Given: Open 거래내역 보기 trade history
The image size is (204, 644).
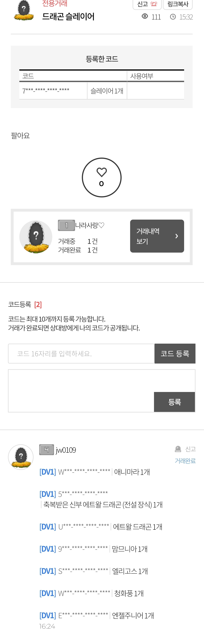Looking at the screenshot, I should tap(157, 236).
